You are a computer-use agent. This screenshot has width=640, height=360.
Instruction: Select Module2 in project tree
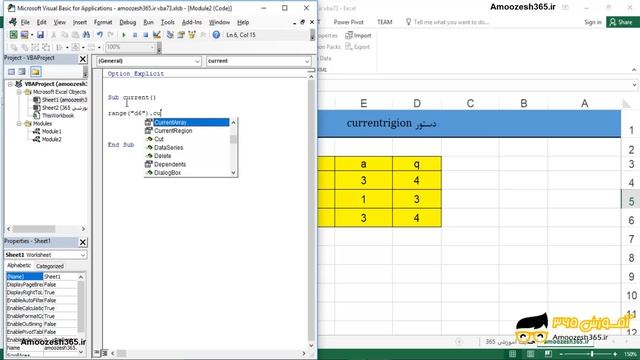(x=52, y=140)
